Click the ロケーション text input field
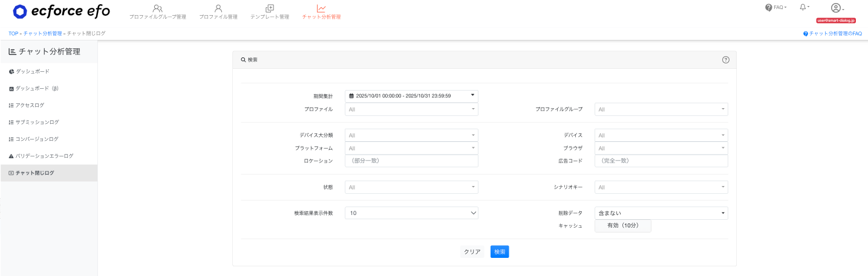This screenshot has width=868, height=276. pos(411,161)
